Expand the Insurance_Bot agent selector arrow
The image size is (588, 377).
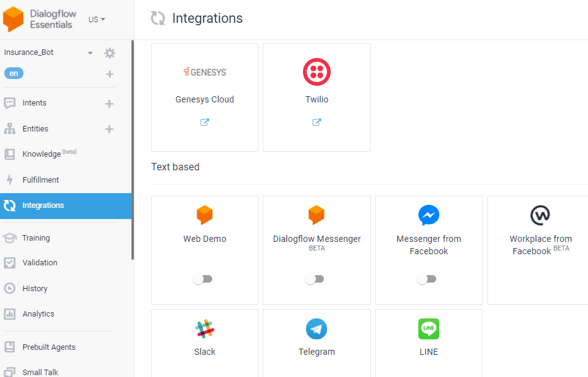[90, 53]
